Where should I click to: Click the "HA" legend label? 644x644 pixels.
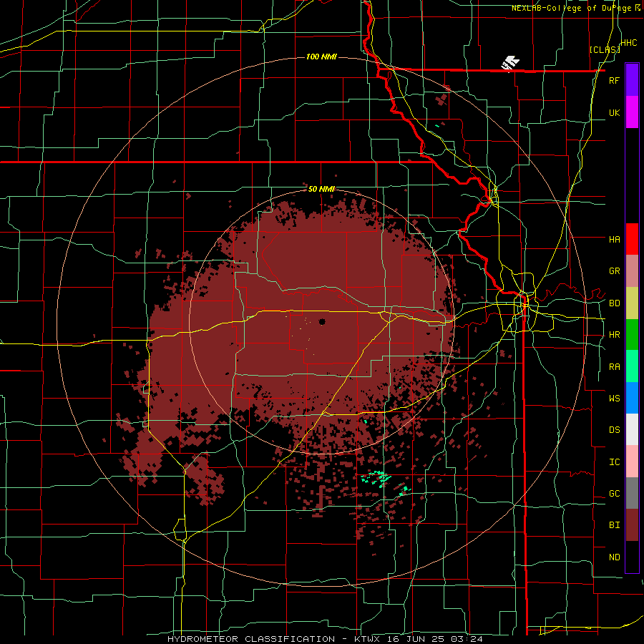point(614,240)
